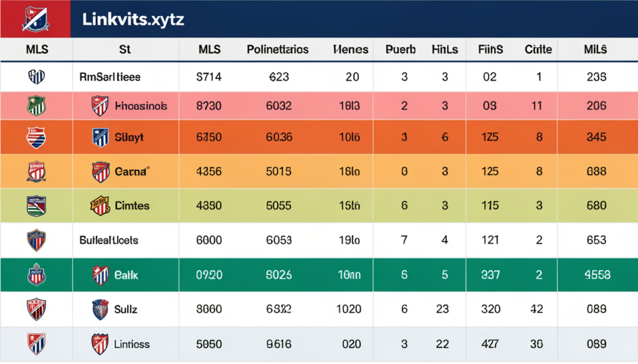
Task: Sort table by the Henes column
Action: [350, 49]
